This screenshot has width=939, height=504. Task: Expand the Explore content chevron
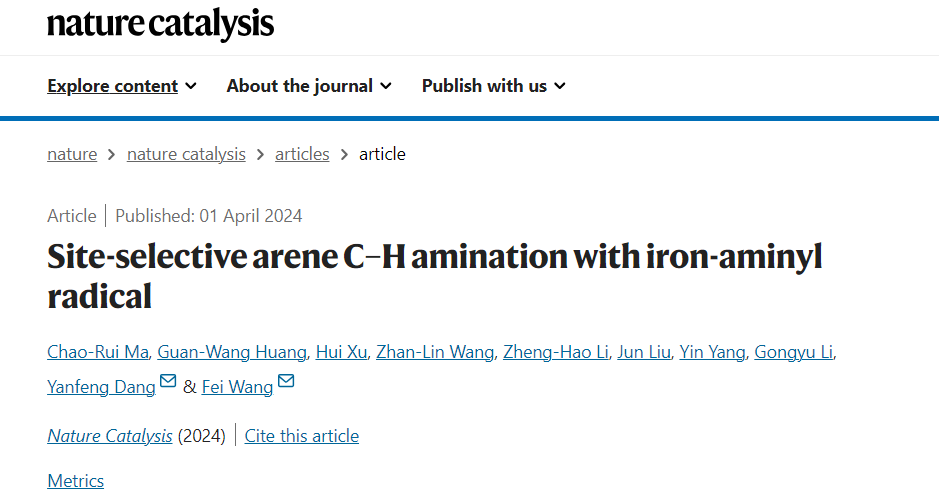(x=190, y=86)
